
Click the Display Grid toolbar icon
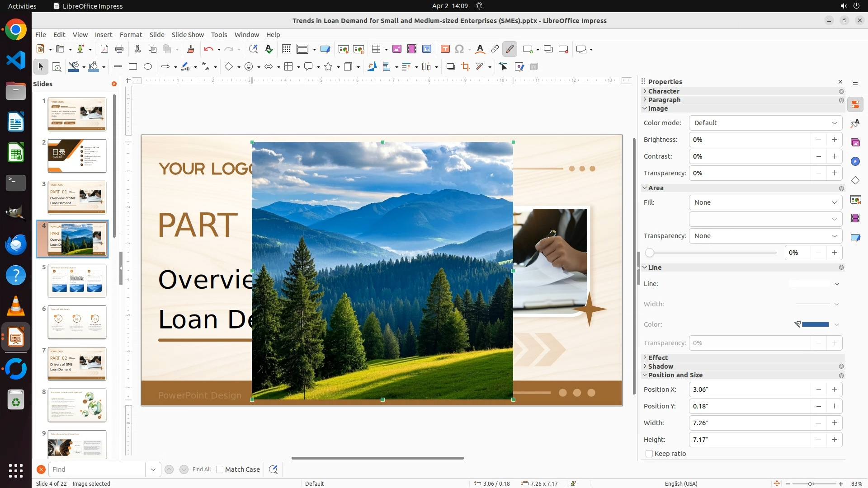(x=286, y=49)
